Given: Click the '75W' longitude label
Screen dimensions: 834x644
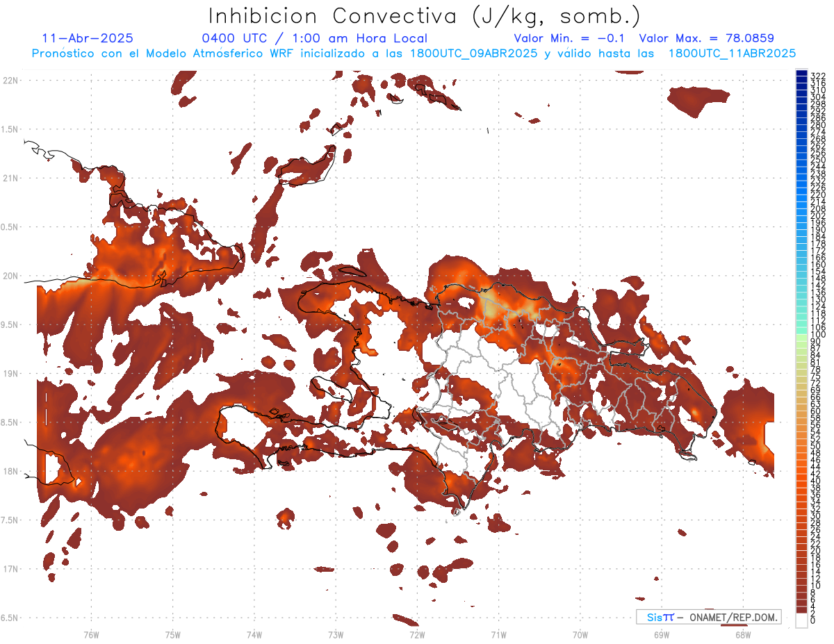Looking at the screenshot, I should 172,634.
